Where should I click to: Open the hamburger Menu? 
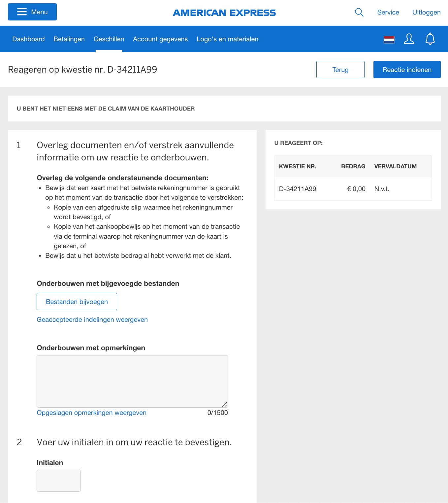click(x=32, y=12)
